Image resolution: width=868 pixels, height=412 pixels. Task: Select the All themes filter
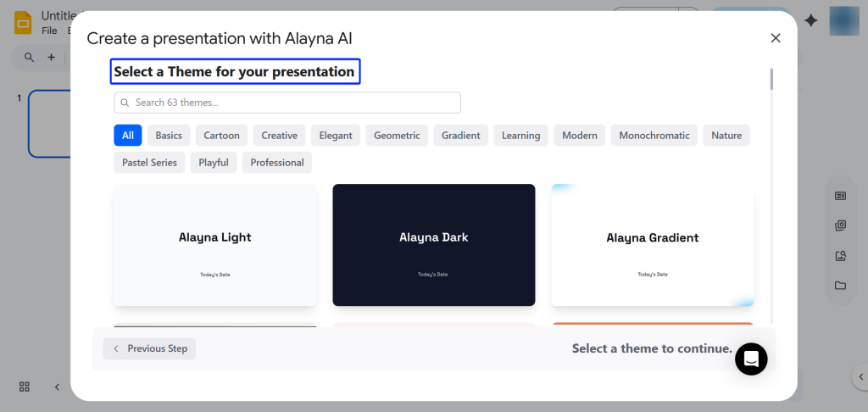127,136
